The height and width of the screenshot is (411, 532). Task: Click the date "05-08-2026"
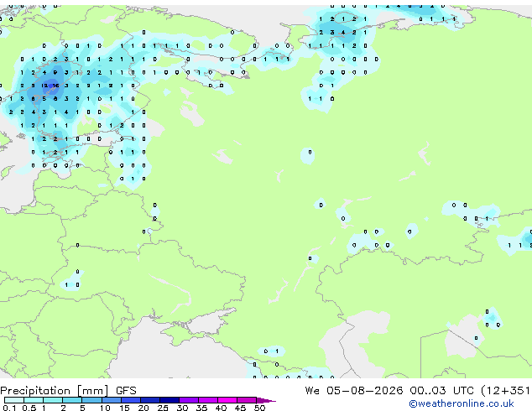(365, 391)
